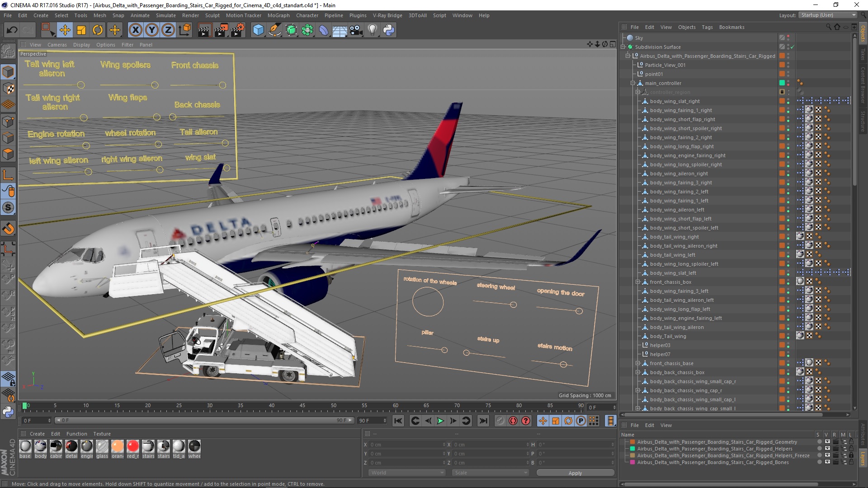The height and width of the screenshot is (488, 868).
Task: Toggle Solo for Geometry layer
Action: [x=819, y=442]
